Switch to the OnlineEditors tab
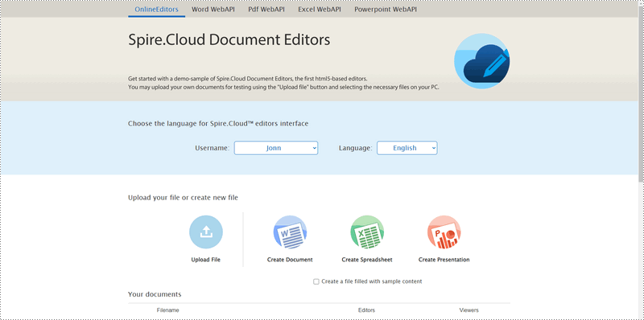 pos(156,9)
